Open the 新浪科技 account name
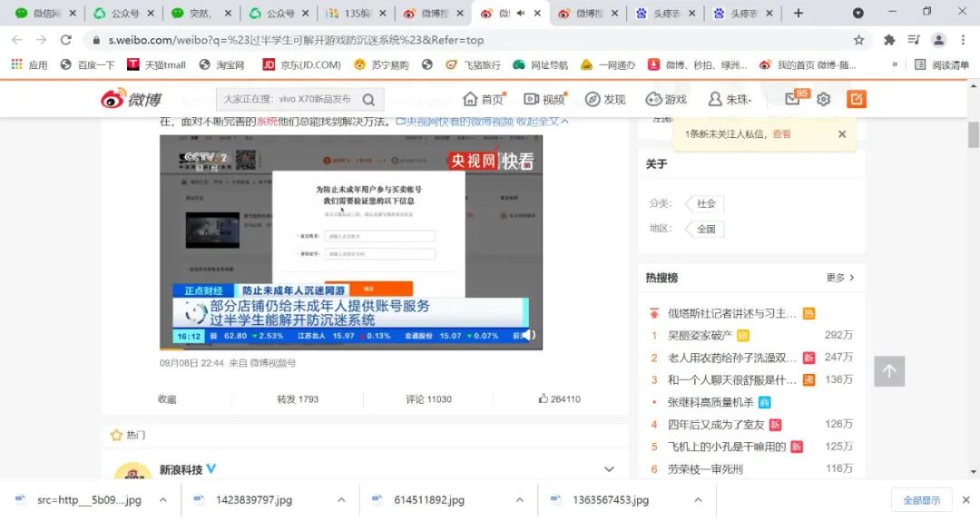 coord(181,469)
